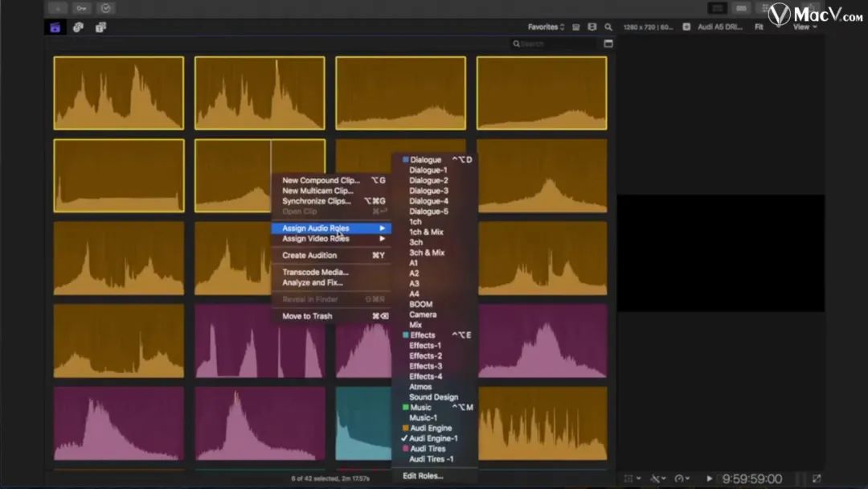Select the Atmos subrole

click(x=435, y=387)
